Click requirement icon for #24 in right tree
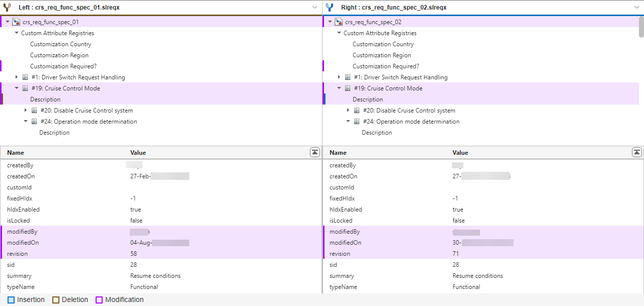The height and width of the screenshot is (306, 644). point(357,122)
